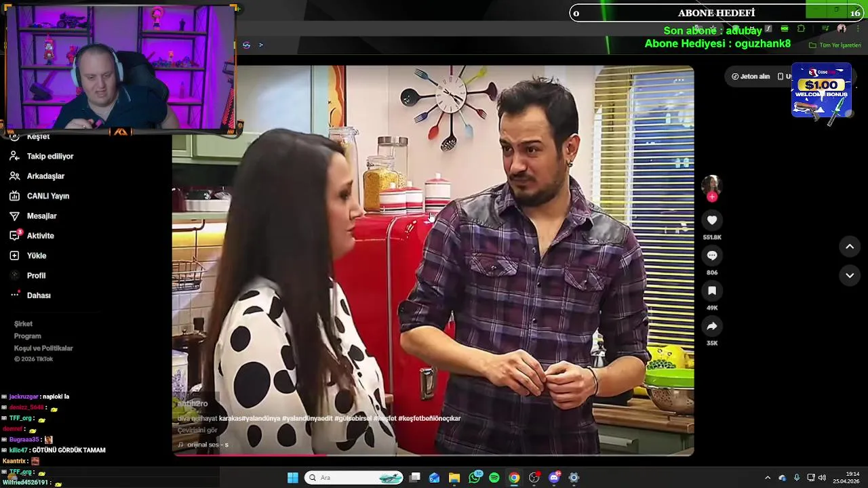Open Google Chrome from taskbar

tap(514, 478)
